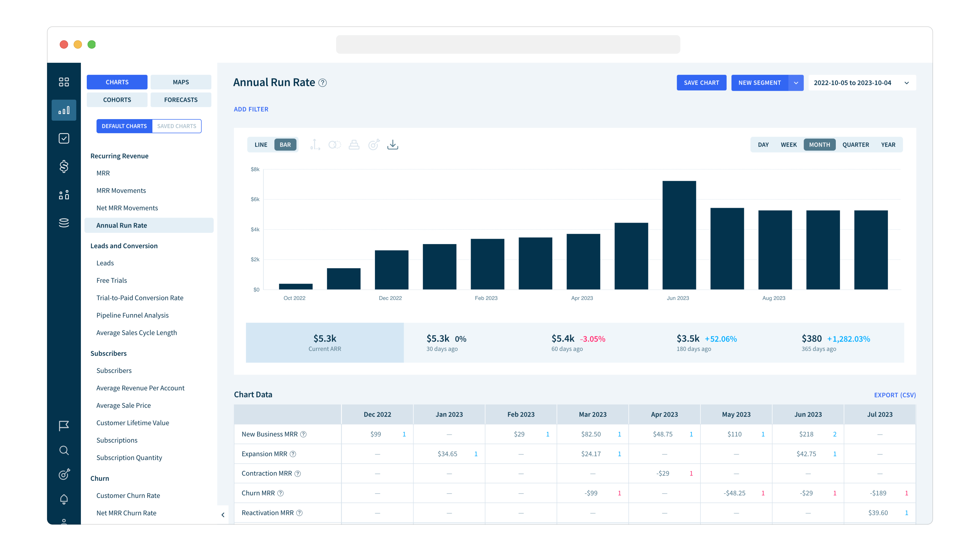Open the data sources database icon in sidebar
The height and width of the screenshot is (551, 980).
coord(64,223)
